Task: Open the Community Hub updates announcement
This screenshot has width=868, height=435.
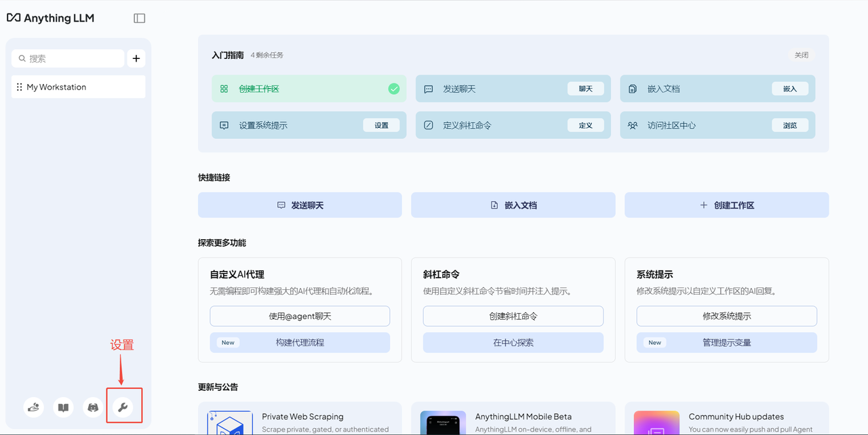Action: tap(726, 419)
